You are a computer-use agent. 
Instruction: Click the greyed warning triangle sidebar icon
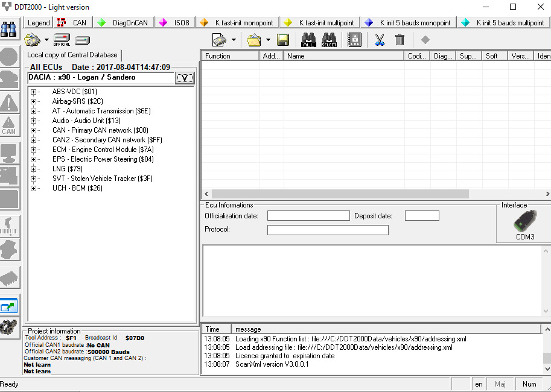click(x=9, y=103)
